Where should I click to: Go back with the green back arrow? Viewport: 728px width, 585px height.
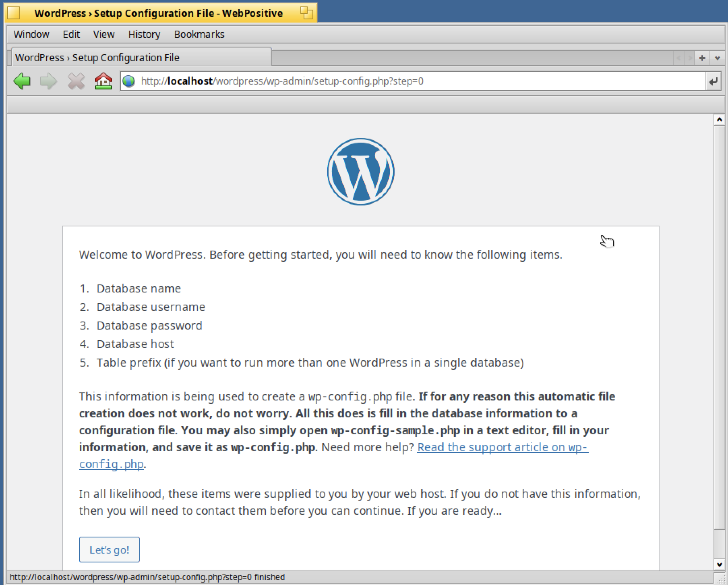coord(22,81)
